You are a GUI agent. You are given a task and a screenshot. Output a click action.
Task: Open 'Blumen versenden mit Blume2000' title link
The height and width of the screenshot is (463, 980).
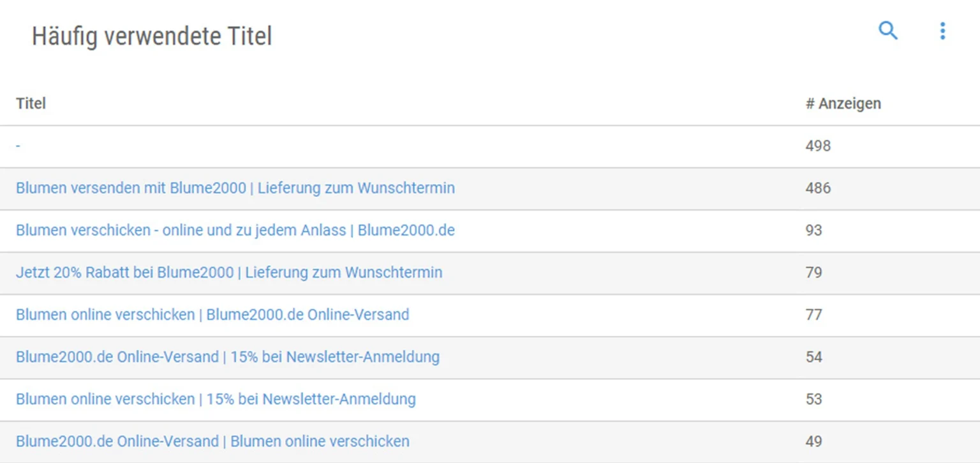pyautogui.click(x=235, y=188)
